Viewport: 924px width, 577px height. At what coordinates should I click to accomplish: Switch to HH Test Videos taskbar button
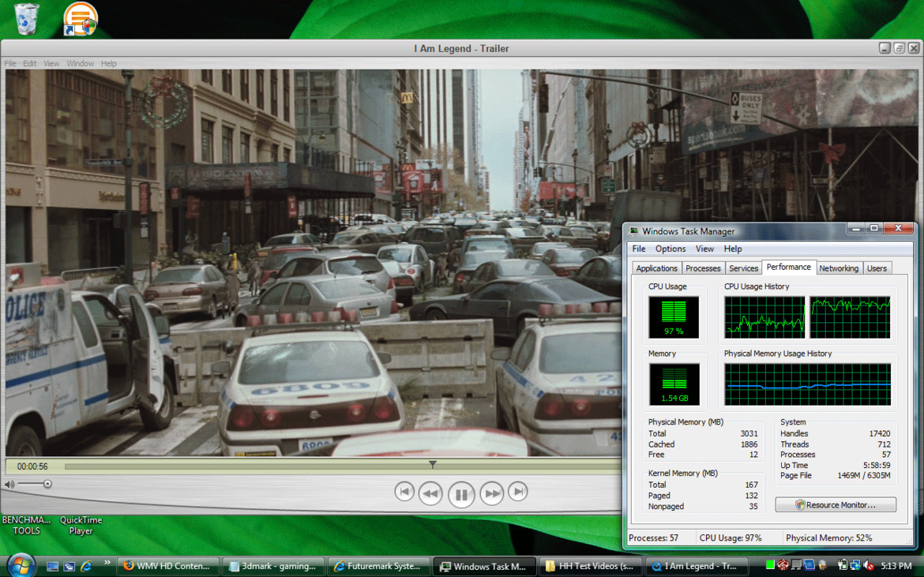(589, 567)
